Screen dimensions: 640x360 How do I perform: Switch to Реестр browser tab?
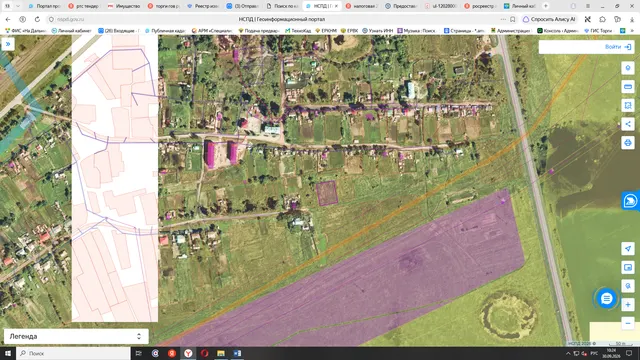tap(203, 6)
